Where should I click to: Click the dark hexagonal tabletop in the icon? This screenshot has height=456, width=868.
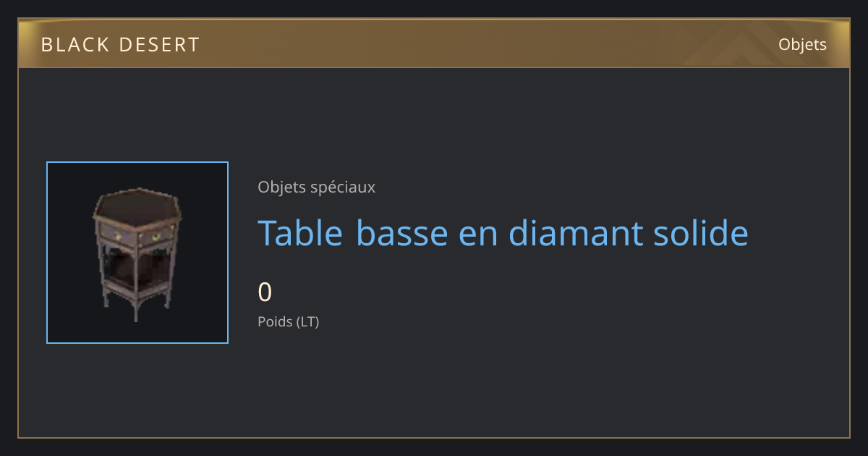point(137,207)
